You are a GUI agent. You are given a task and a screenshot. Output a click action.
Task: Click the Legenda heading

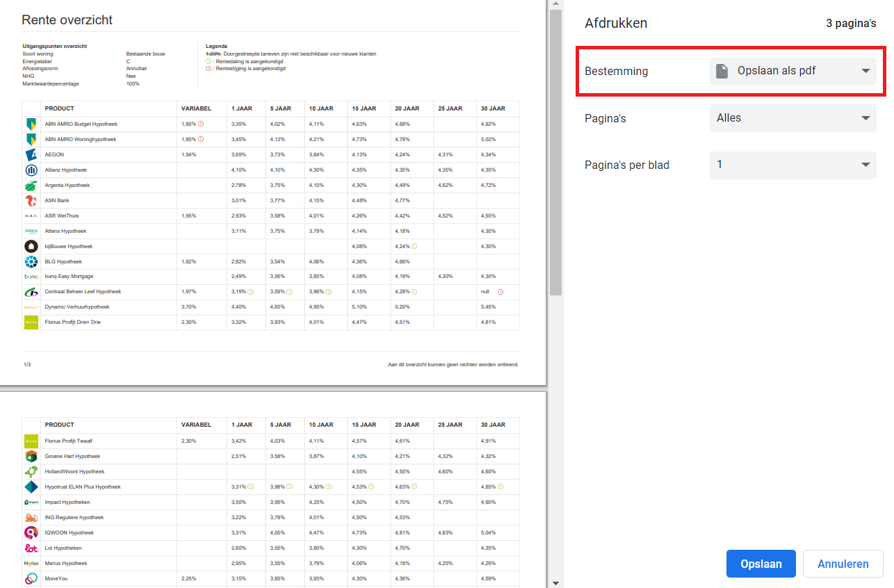click(x=216, y=46)
